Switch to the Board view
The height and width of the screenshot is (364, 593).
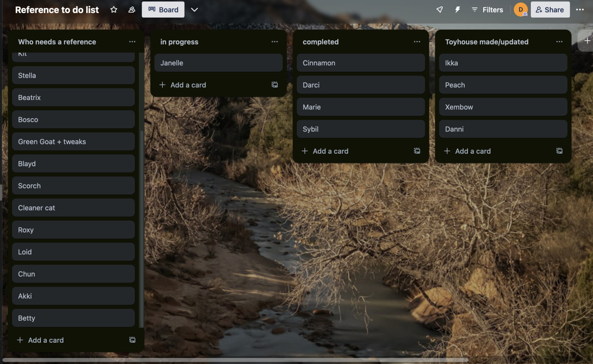tap(163, 9)
